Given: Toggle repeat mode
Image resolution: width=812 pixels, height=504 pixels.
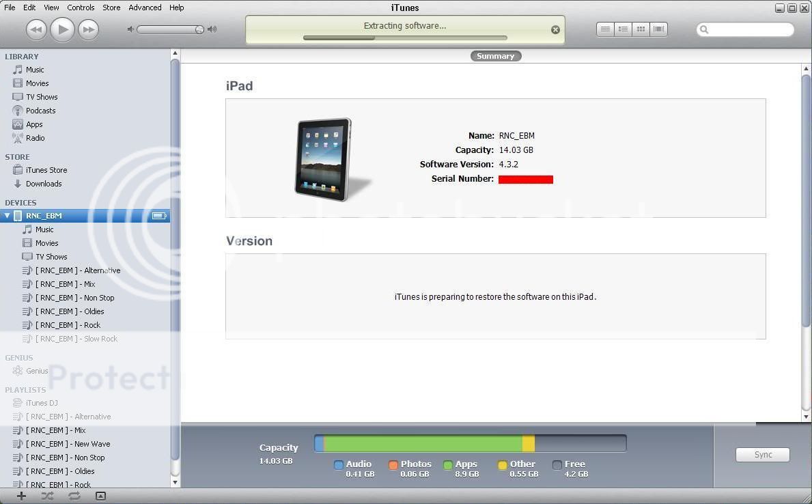Looking at the screenshot, I should [74, 496].
